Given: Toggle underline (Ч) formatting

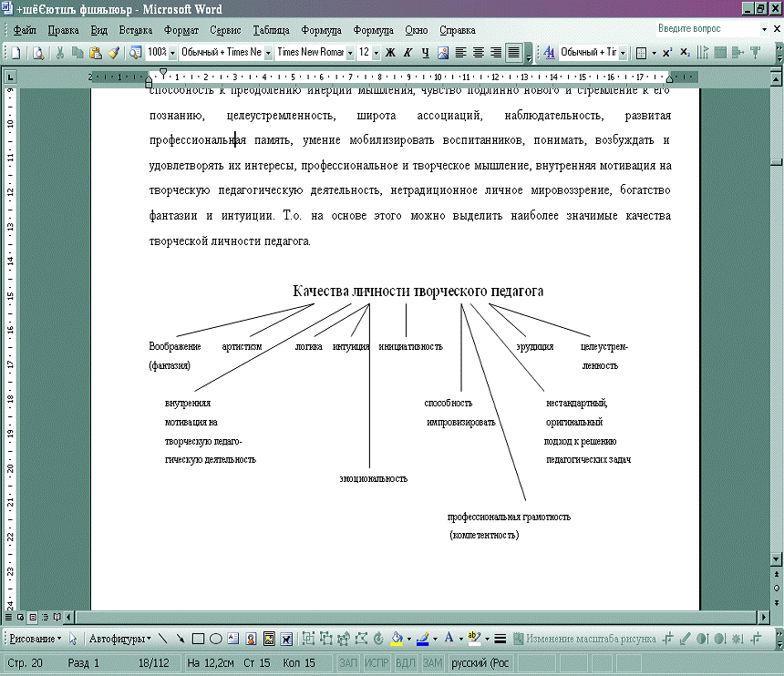Looking at the screenshot, I should 425,53.
